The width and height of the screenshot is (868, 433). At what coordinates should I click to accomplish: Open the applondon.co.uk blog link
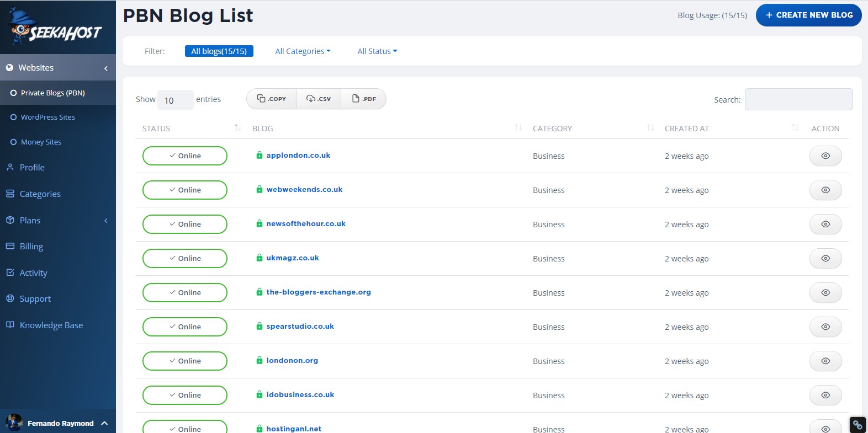[298, 155]
